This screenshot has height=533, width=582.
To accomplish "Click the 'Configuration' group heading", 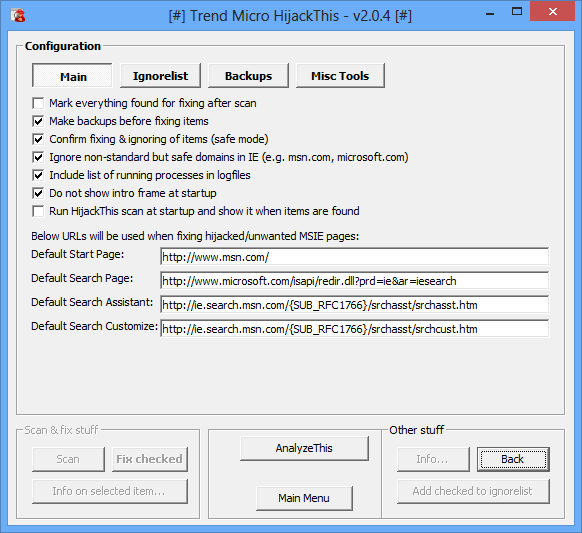I will 63,46.
